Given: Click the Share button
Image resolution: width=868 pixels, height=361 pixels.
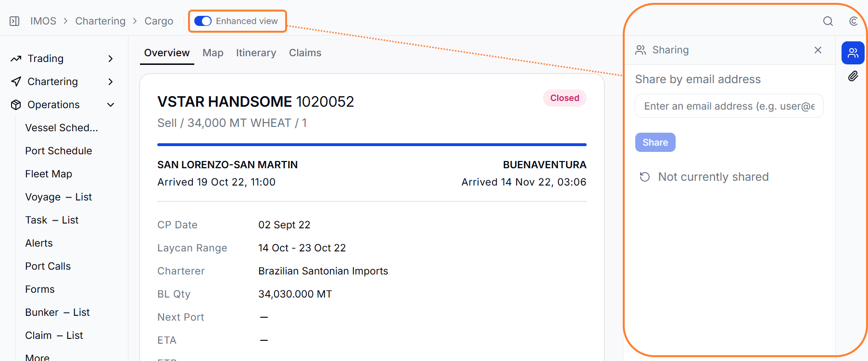Looking at the screenshot, I should 655,142.
